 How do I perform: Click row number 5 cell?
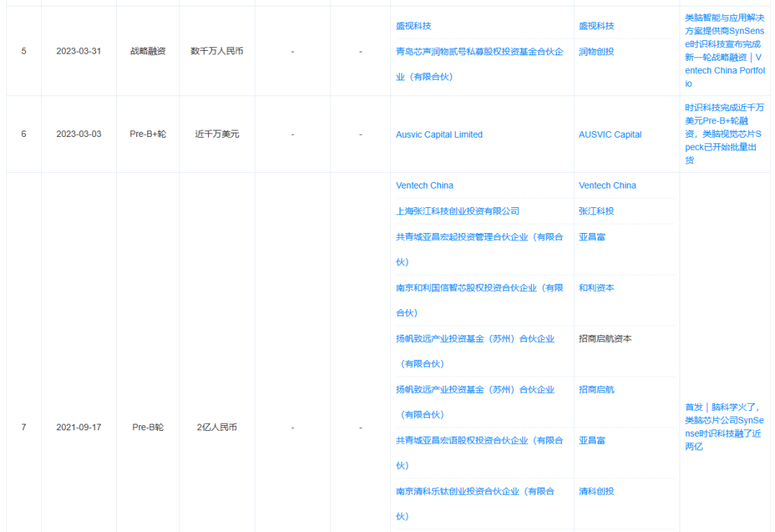[x=24, y=51]
